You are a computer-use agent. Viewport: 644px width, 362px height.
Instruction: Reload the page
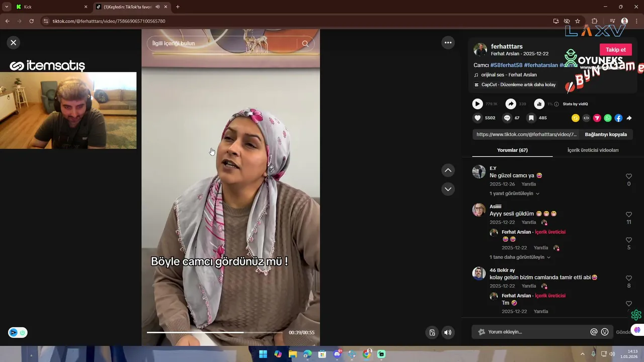click(31, 21)
